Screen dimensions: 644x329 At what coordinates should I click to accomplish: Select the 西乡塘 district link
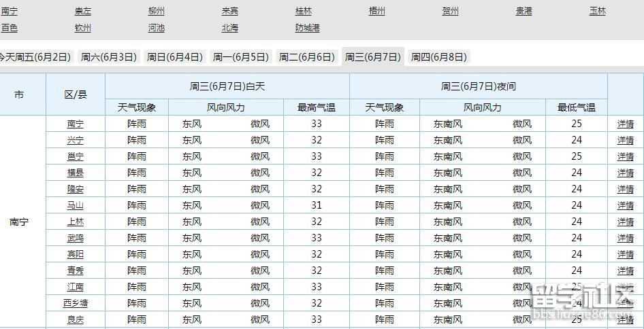[x=76, y=303]
